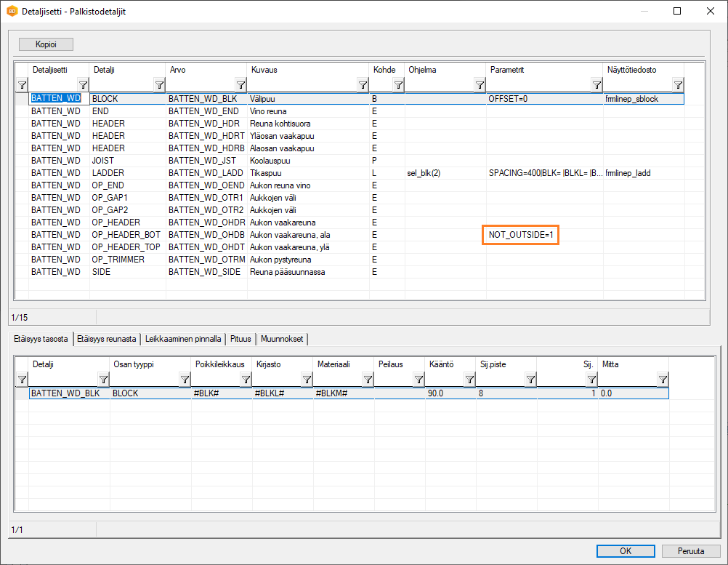Click the Arvo column filter icon
This screenshot has width=728, height=565.
click(x=240, y=85)
